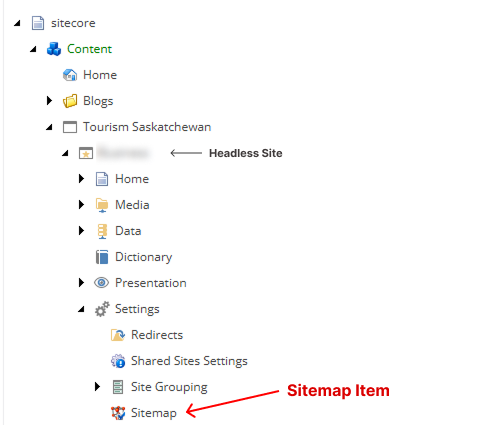Click the Dictionary book icon
Viewport: 494px width, 425px height.
point(102,257)
